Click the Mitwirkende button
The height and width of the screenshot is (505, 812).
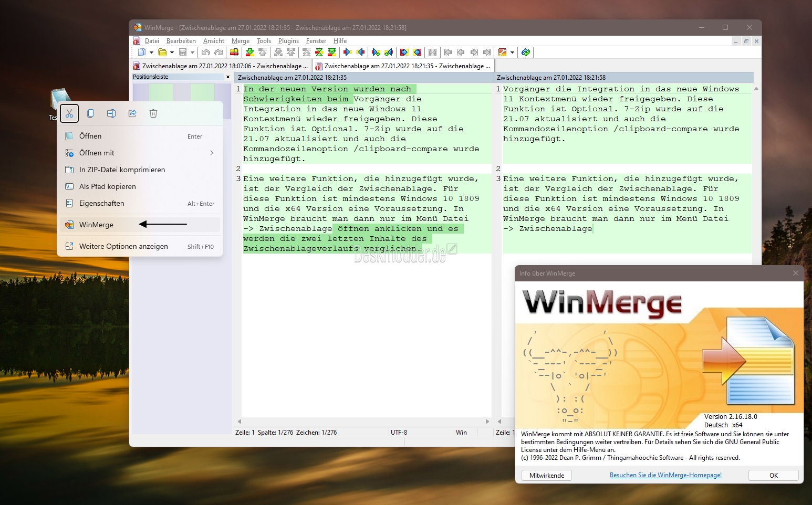click(x=547, y=475)
